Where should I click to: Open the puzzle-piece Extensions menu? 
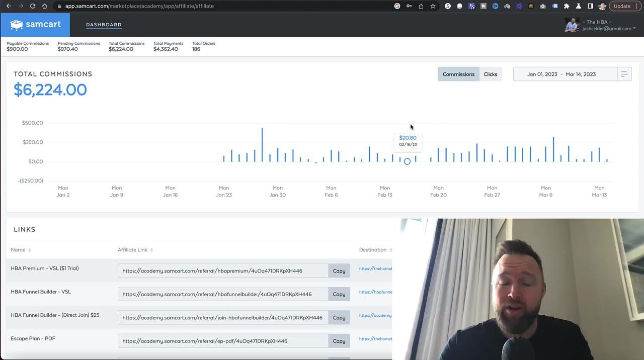pos(567,6)
